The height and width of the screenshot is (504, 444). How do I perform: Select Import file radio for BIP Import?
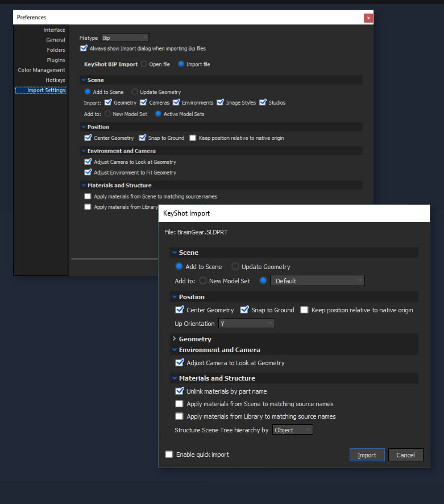coord(181,64)
